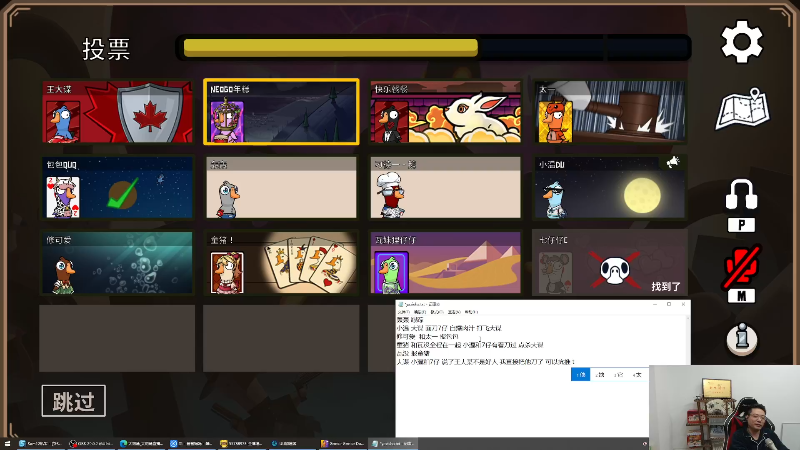Click the sixth taskbar app item
800x450 pixels.
coord(292,444)
